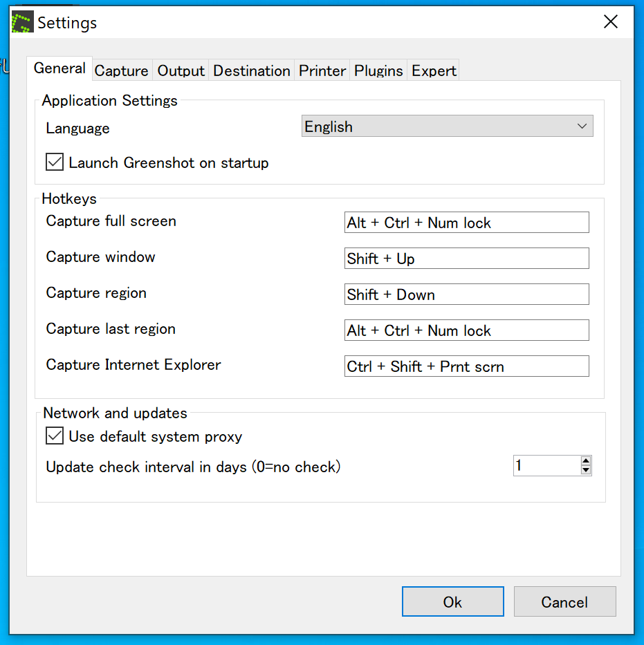Increase update check interval with up arrow

tap(586, 461)
